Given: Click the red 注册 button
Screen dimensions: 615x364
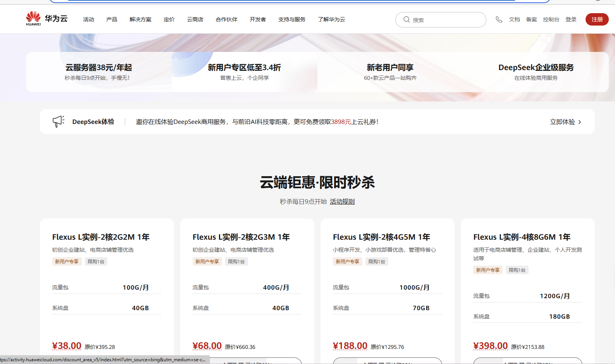Looking at the screenshot, I should pos(597,19).
